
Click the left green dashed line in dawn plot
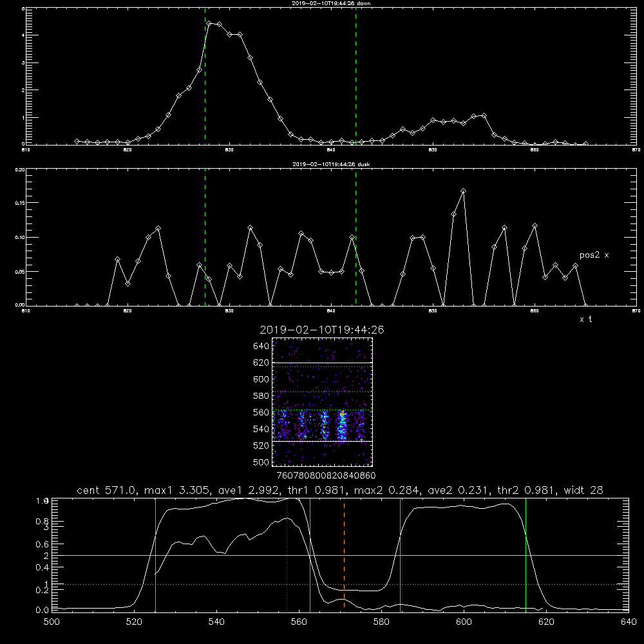205,76
